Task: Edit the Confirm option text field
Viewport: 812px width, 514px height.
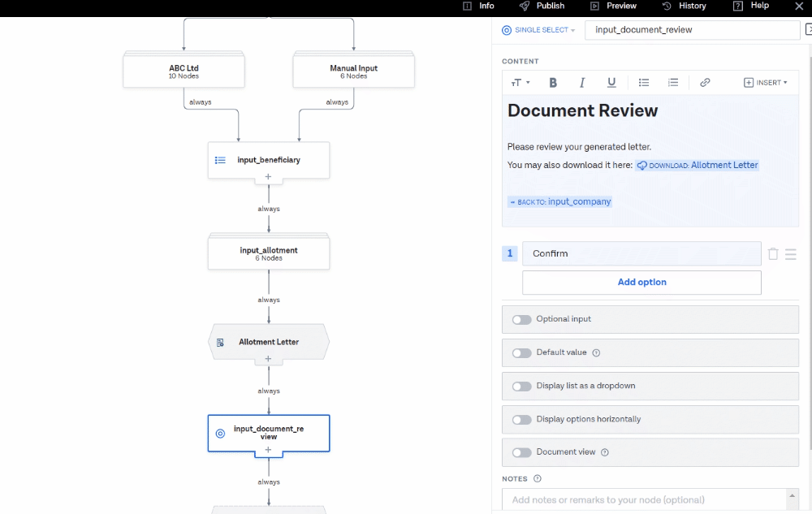Action: coord(641,253)
